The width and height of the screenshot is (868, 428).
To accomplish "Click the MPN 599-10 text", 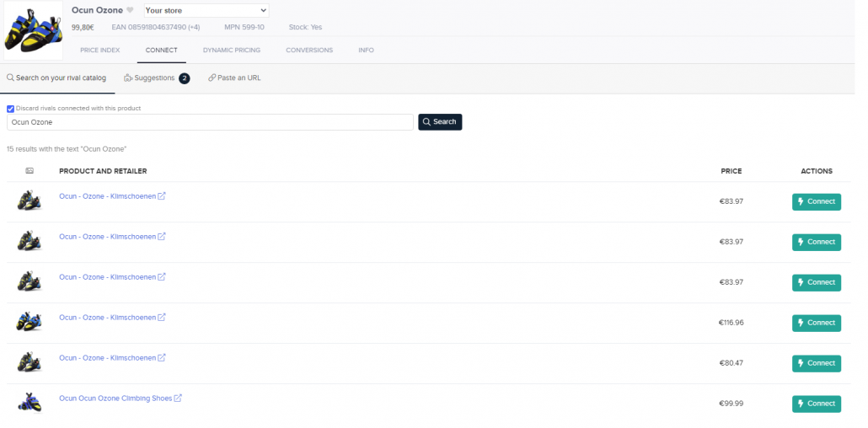I will [x=244, y=27].
